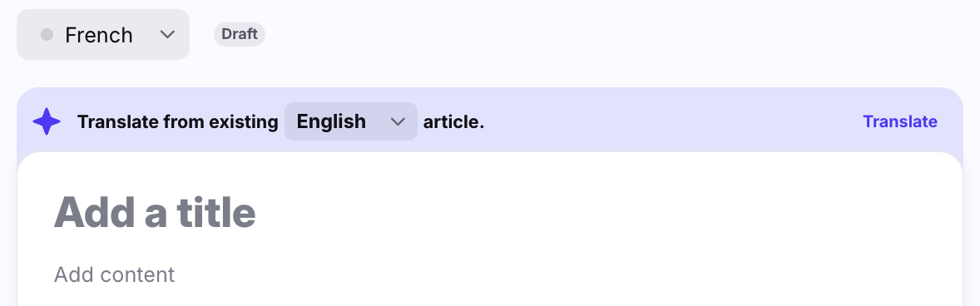Select the word French in the language picker
Screen dimensions: 980x306
pyautogui.click(x=99, y=35)
